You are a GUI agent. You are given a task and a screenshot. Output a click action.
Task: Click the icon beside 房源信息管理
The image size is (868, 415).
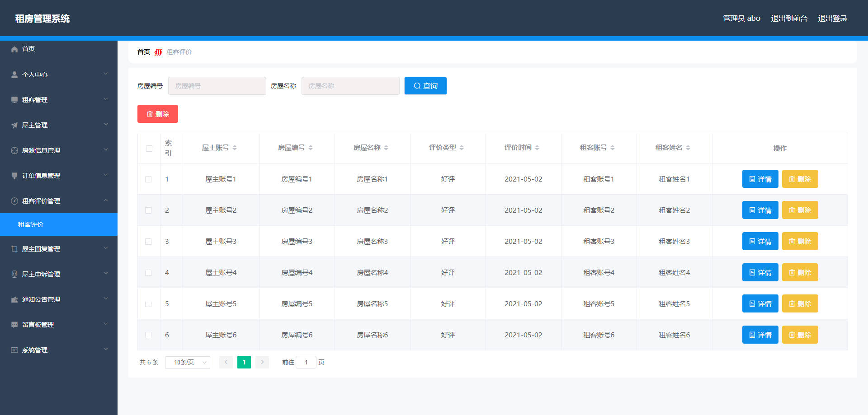[14, 150]
